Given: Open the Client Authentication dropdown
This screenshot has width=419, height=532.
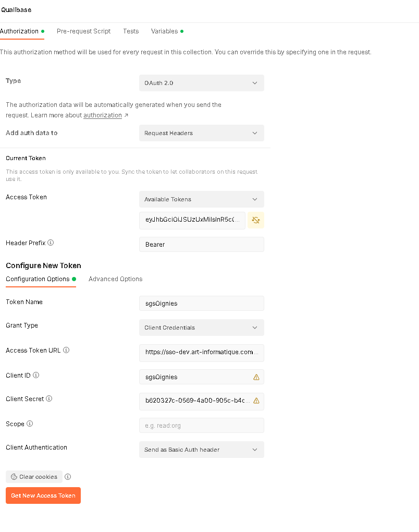Looking at the screenshot, I should coord(201,450).
